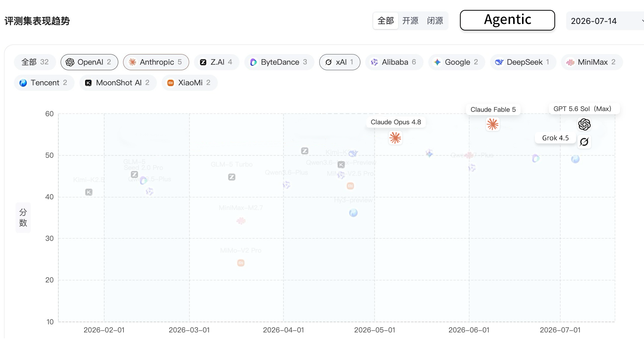Image resolution: width=644 pixels, height=342 pixels.
Task: Click the ByteDance marker in late June
Action: click(536, 158)
